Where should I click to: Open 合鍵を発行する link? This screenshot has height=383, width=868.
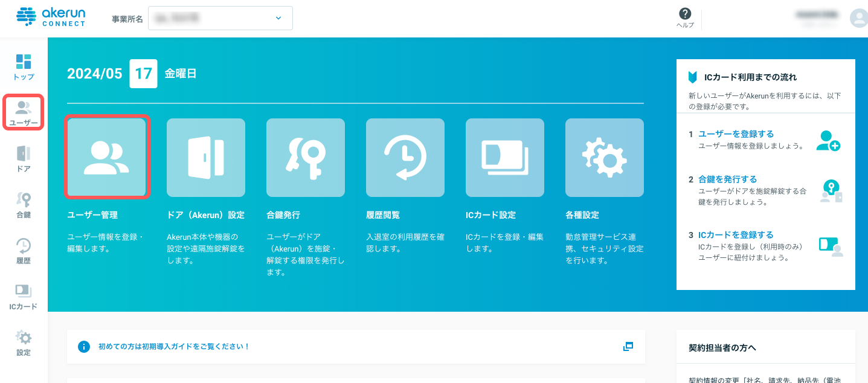[x=727, y=179]
